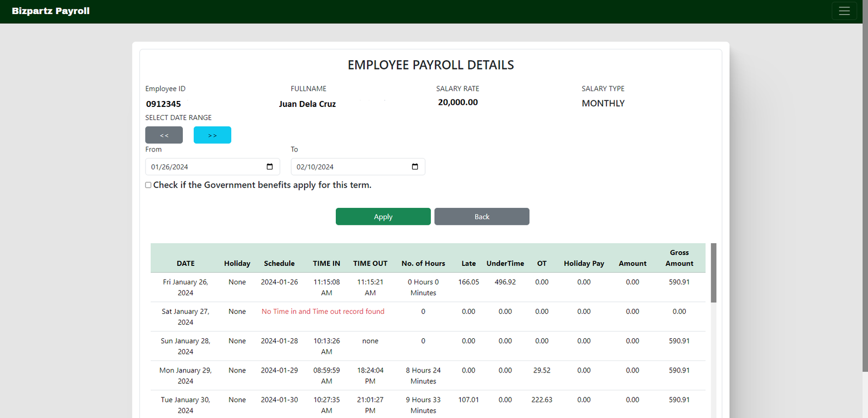The height and width of the screenshot is (418, 868).
Task: Click the payroll table's vertical scrollbar
Action: pos(713,273)
